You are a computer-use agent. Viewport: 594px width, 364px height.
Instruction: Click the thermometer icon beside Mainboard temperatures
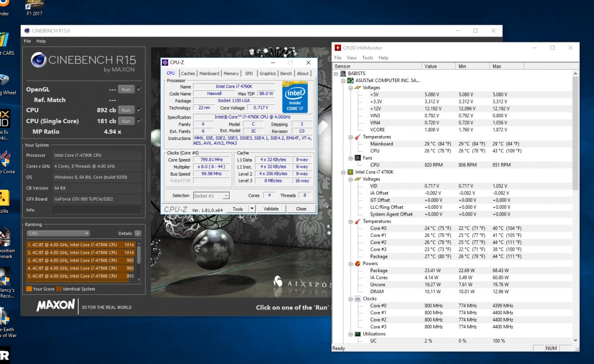(357, 137)
